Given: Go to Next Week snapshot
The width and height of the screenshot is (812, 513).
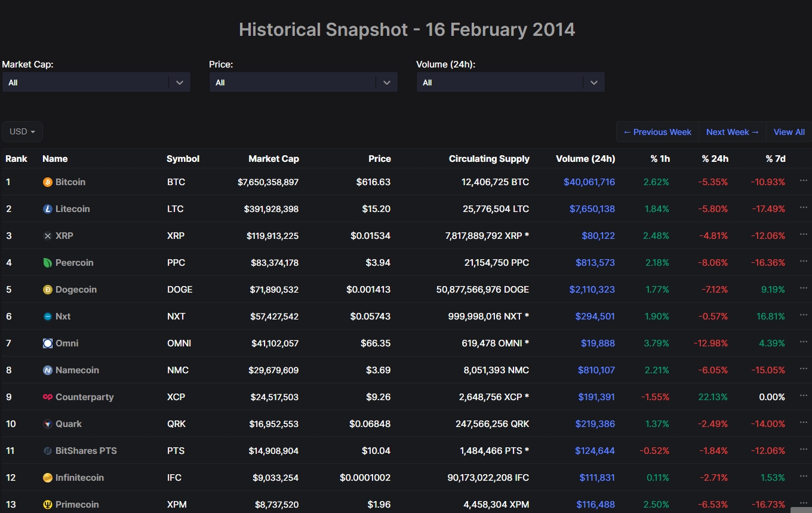Looking at the screenshot, I should (732, 132).
